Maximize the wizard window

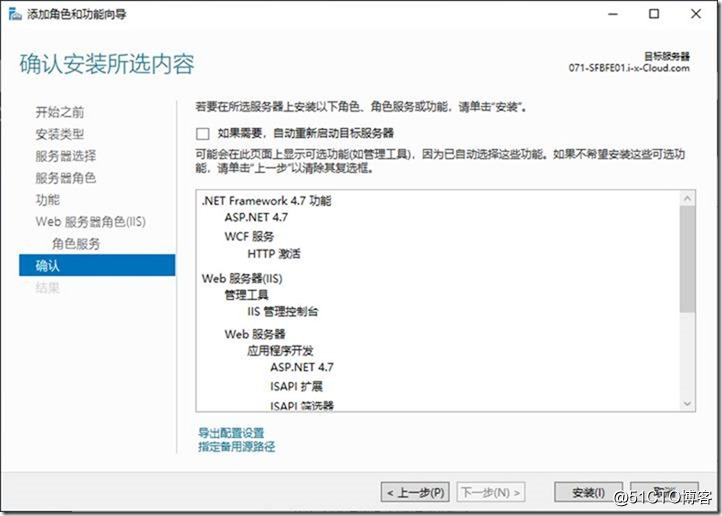coord(654,14)
